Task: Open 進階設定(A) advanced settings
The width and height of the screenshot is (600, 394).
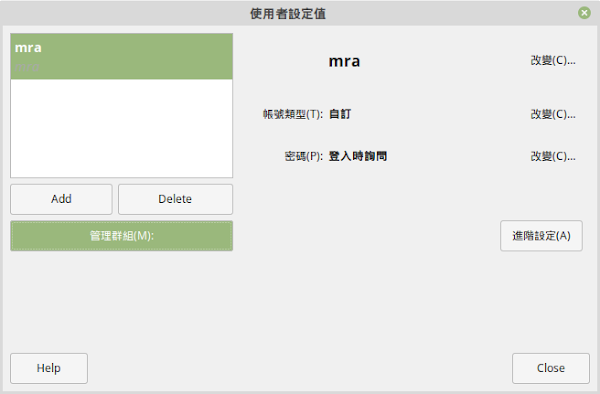Action: 541,236
